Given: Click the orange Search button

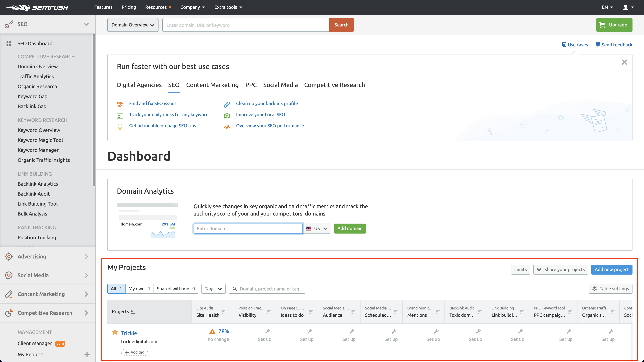Looking at the screenshot, I should [x=341, y=25].
